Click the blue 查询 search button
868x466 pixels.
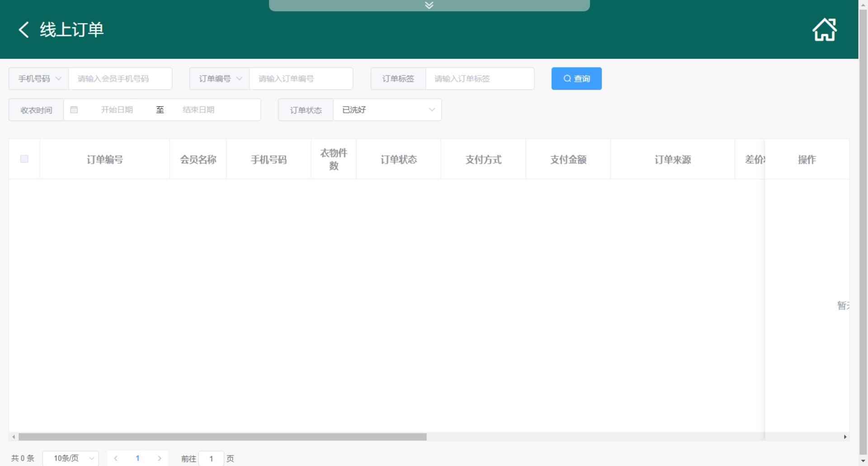coord(576,79)
